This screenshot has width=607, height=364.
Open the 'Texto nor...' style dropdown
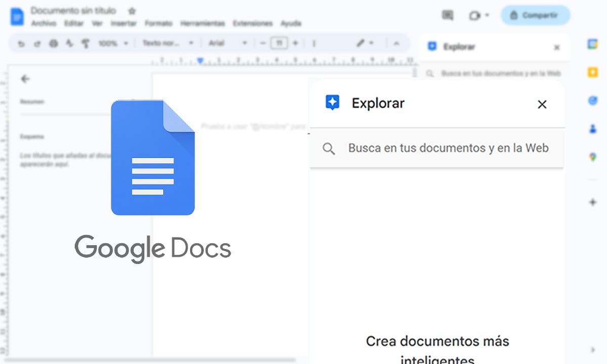(167, 43)
